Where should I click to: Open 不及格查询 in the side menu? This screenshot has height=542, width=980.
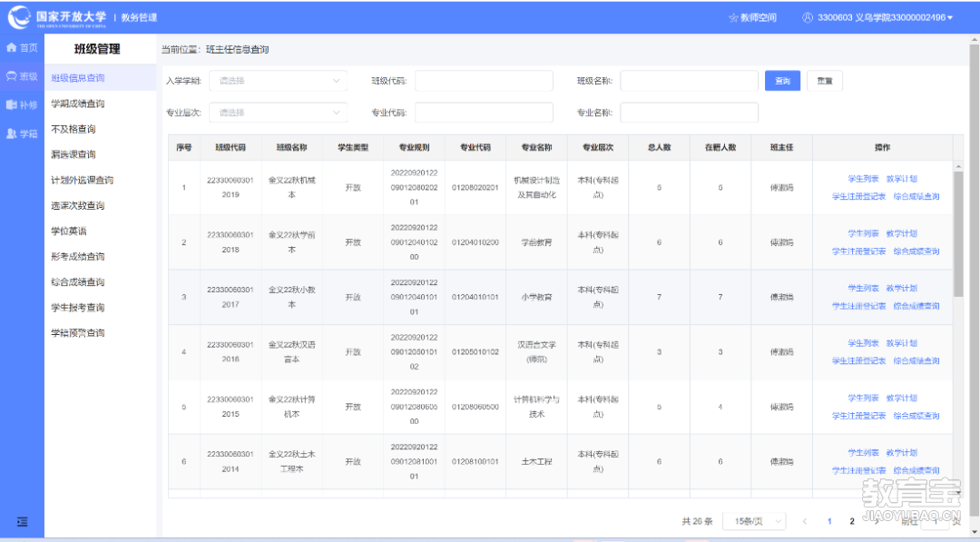(x=73, y=129)
